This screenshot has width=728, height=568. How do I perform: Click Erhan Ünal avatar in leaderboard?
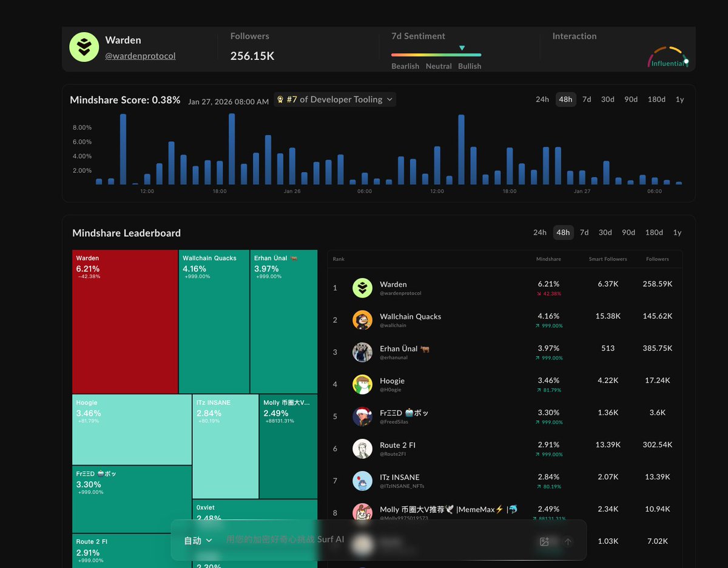[362, 352]
